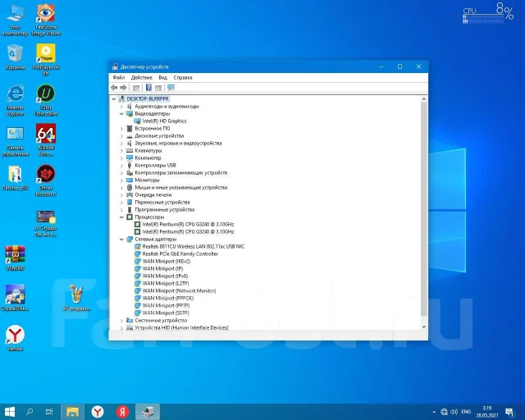Select the Очереди печати category
Image resolution: width=525 pixels, height=420 pixels.
pyautogui.click(x=153, y=194)
